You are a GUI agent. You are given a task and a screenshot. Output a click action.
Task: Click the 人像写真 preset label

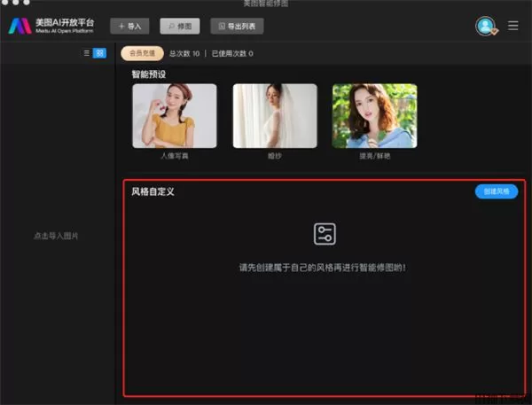(175, 155)
